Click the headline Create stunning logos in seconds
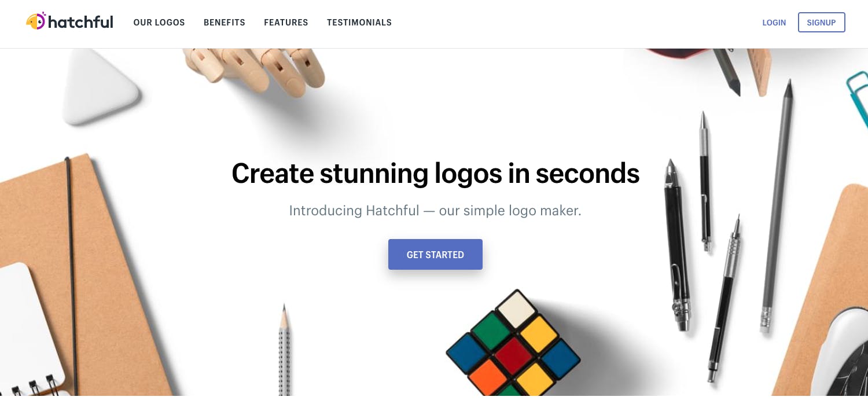 [435, 173]
